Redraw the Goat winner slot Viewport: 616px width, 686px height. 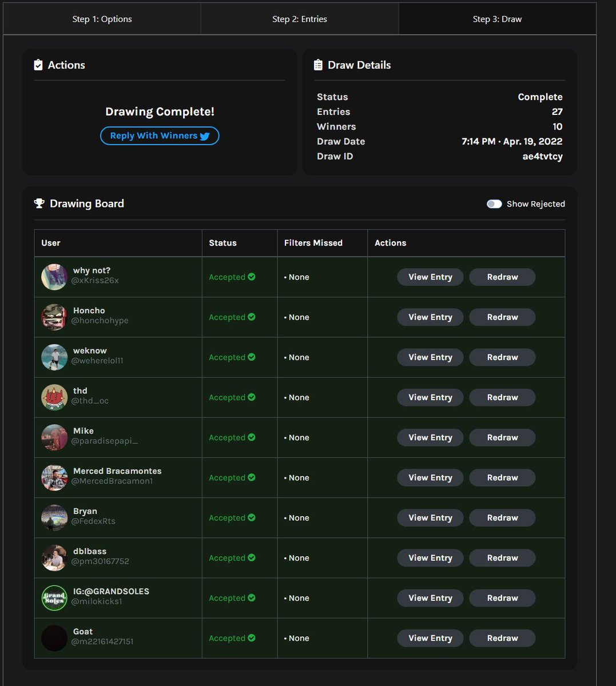(502, 638)
